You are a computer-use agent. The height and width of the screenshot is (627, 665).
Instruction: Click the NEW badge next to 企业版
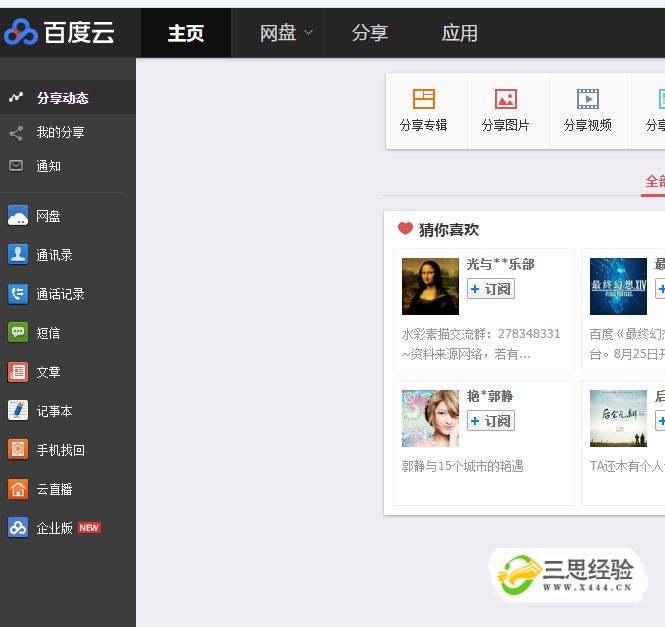(89, 528)
